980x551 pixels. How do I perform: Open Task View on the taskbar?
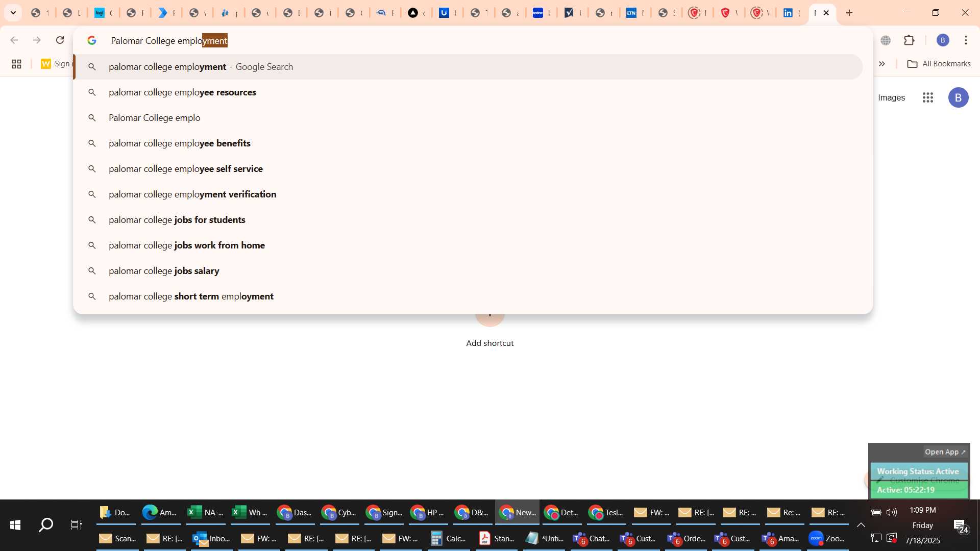point(77,525)
